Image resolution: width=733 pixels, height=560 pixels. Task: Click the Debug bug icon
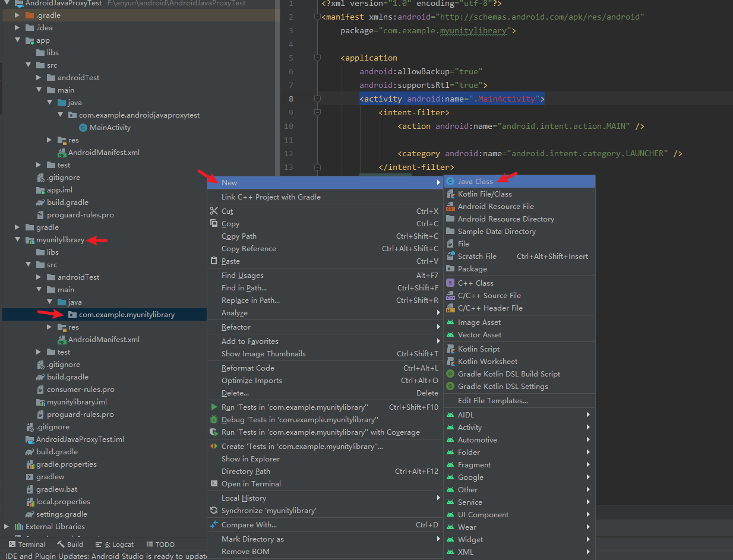[x=214, y=419]
